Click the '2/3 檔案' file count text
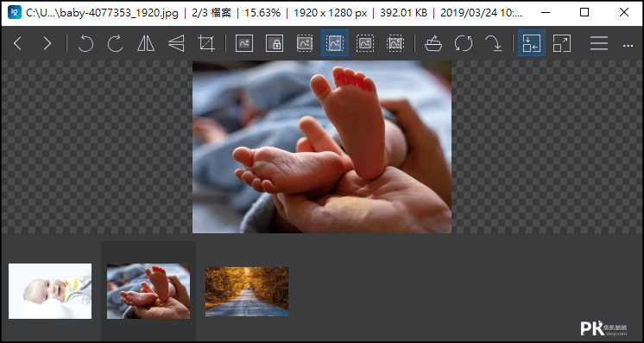 tap(212, 13)
